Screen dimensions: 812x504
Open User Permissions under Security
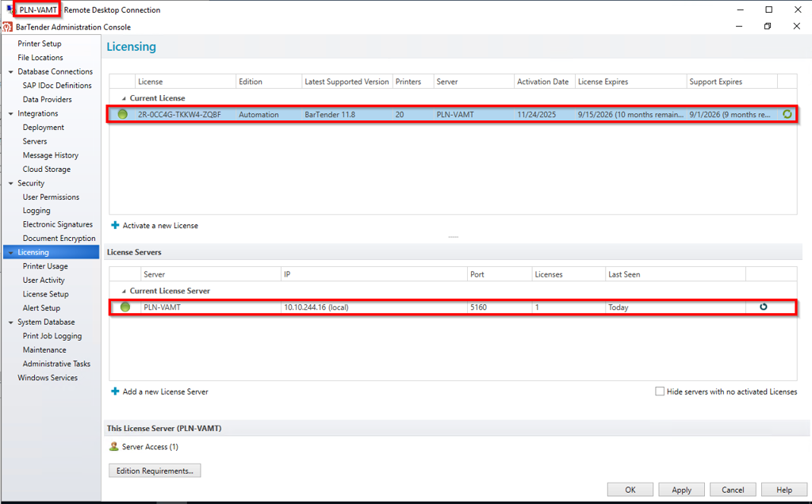point(51,197)
